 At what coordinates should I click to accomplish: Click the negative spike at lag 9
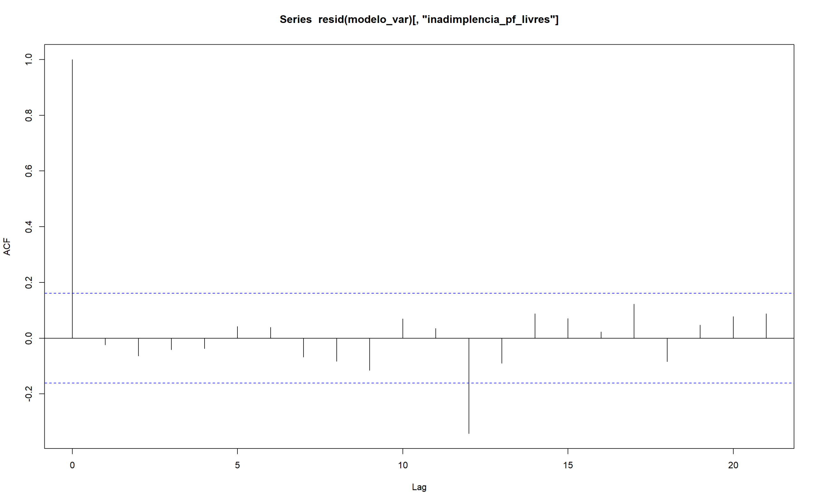pos(370,354)
